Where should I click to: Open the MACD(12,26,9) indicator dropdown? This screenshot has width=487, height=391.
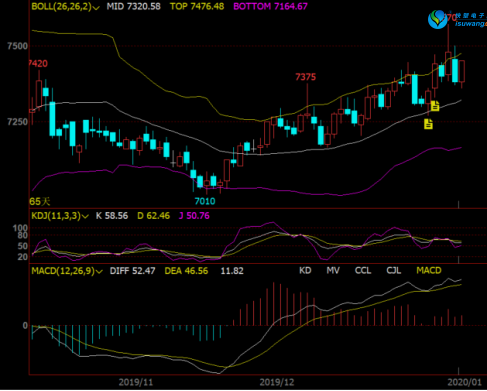click(67, 271)
